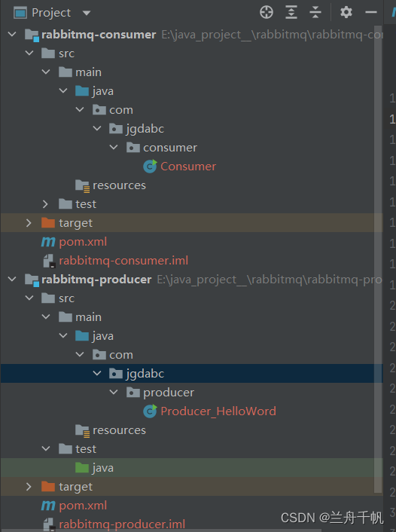The width and height of the screenshot is (396, 532).
Task: Open the Project view dropdown
Action: 87,14
